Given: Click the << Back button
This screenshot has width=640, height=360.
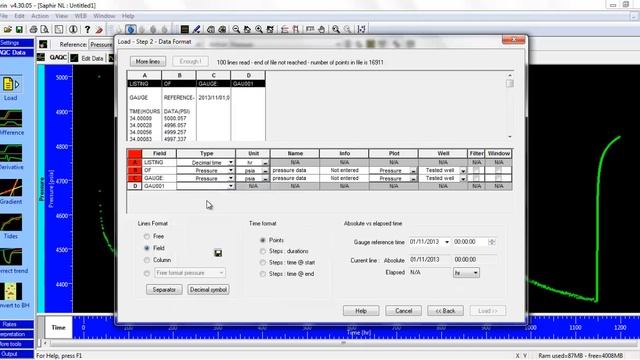Looking at the screenshot, I should coord(445,311).
